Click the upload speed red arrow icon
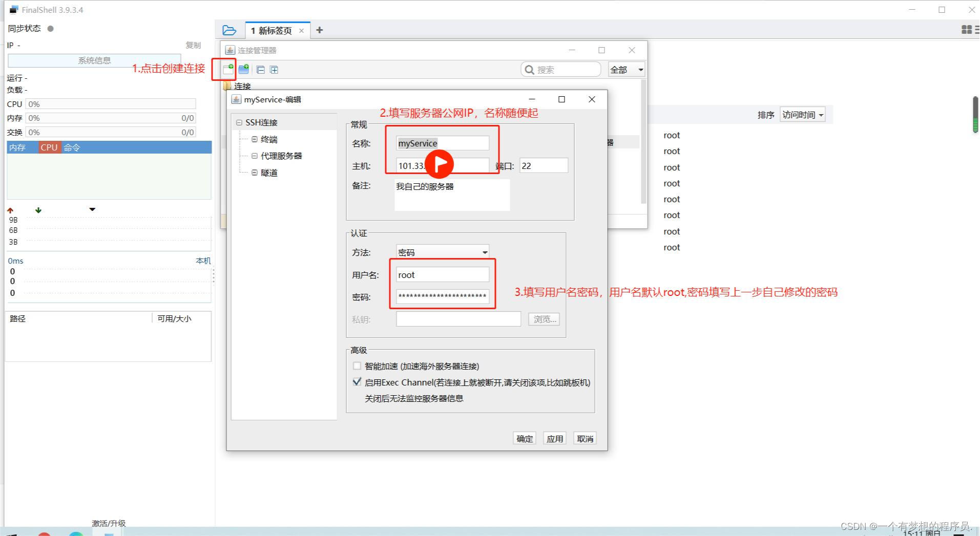Image resolution: width=980 pixels, height=536 pixels. [x=10, y=210]
